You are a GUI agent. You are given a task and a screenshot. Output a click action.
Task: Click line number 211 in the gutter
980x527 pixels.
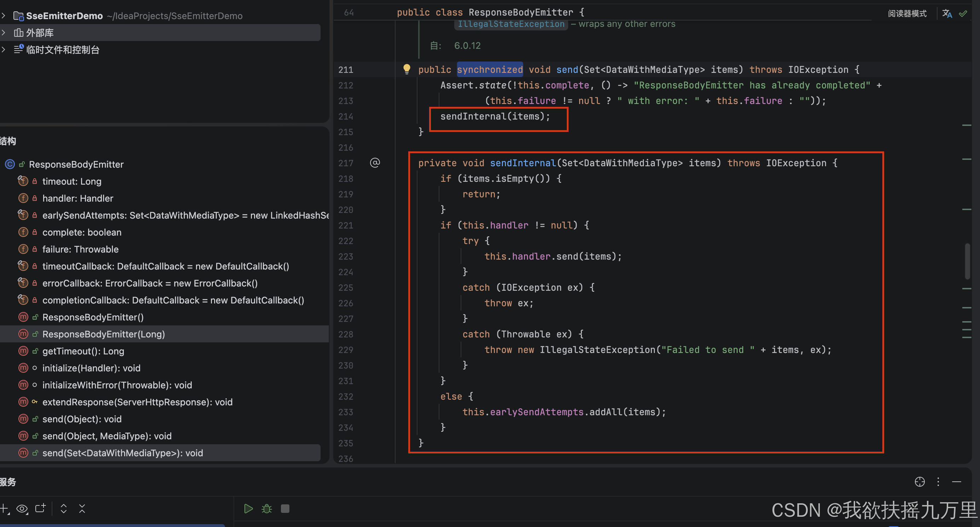click(x=346, y=70)
